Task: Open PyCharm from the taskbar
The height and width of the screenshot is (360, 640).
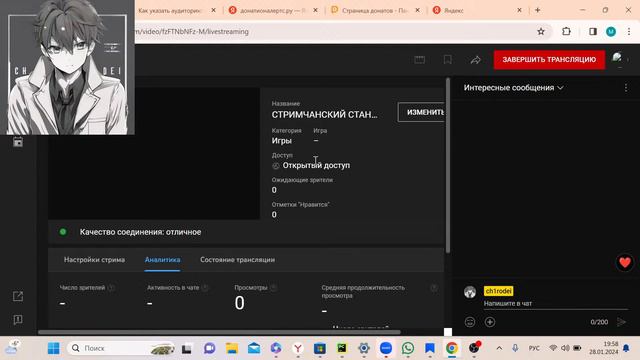Action: pos(342,348)
